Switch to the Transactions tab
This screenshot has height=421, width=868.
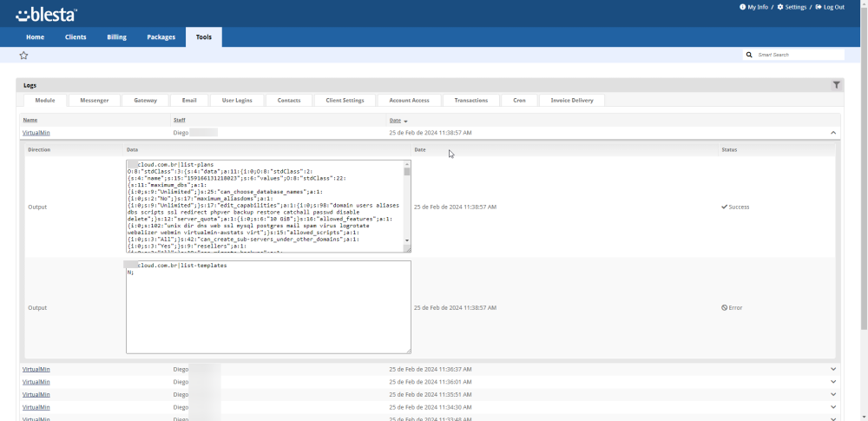tap(471, 101)
